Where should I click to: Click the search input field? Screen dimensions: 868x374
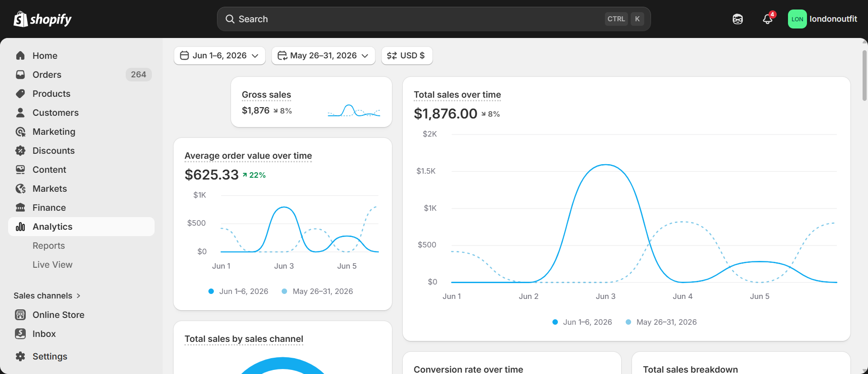(x=434, y=19)
